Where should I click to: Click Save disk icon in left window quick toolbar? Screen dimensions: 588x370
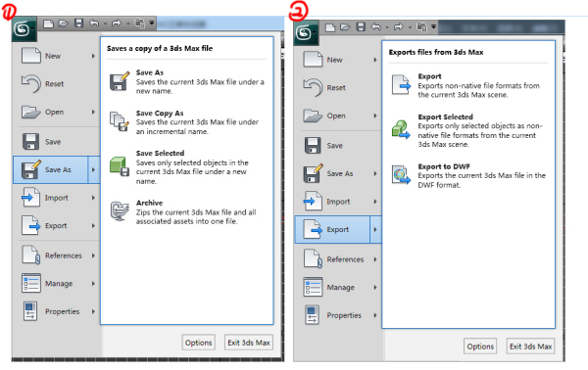78,23
